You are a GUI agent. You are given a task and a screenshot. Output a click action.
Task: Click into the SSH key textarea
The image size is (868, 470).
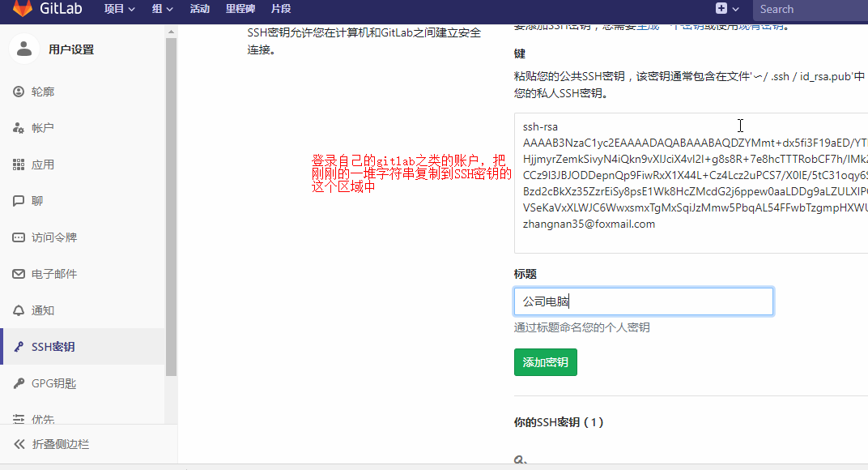pos(691,183)
